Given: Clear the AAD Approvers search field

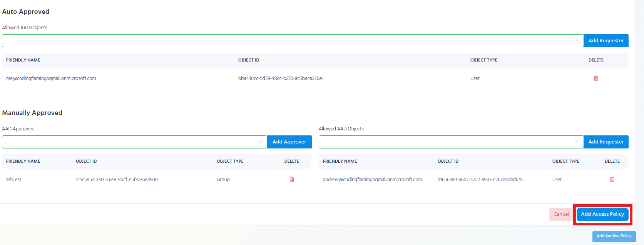Looking at the screenshot, I should pyautogui.click(x=260, y=142).
